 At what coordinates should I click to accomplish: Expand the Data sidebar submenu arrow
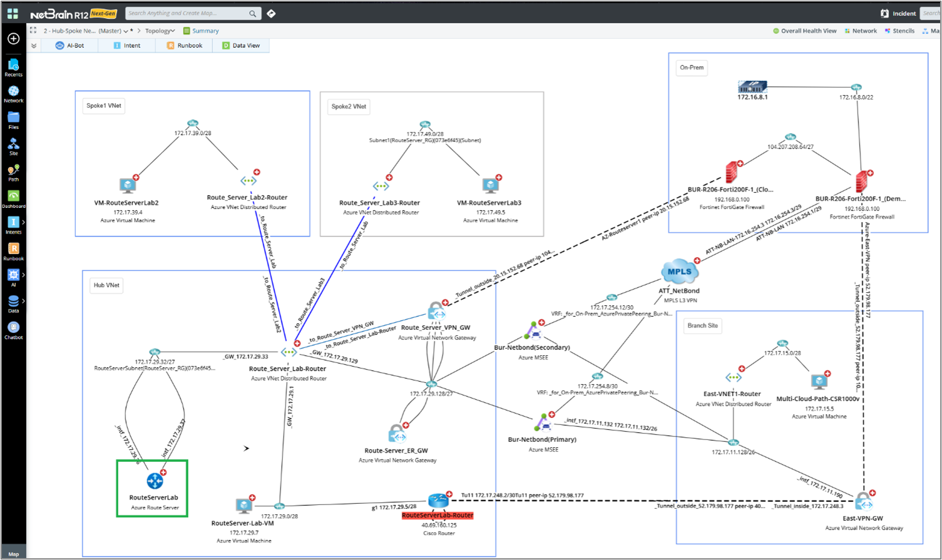click(x=24, y=301)
